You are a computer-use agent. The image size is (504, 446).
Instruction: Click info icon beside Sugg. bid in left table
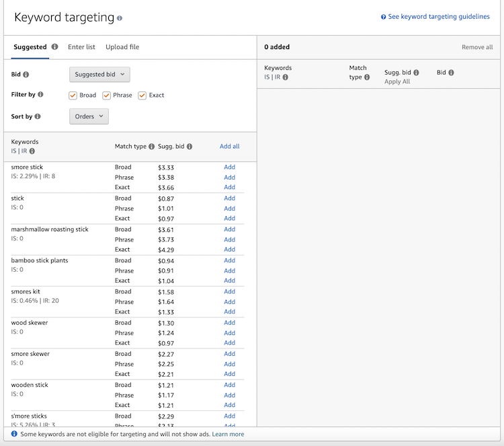click(x=190, y=147)
